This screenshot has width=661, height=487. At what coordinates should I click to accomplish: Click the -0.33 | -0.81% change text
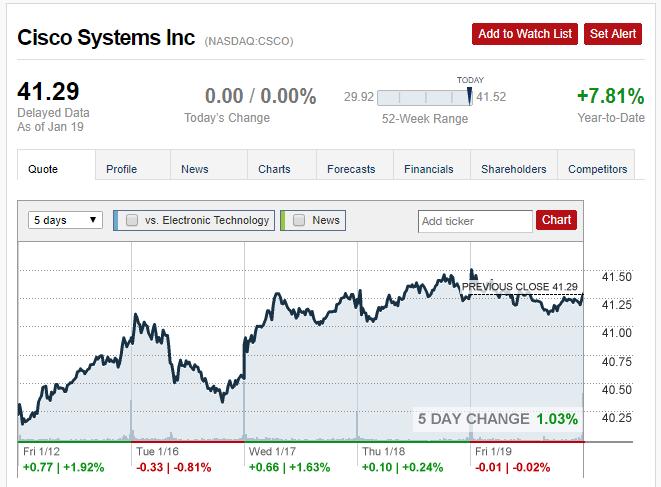point(174,468)
